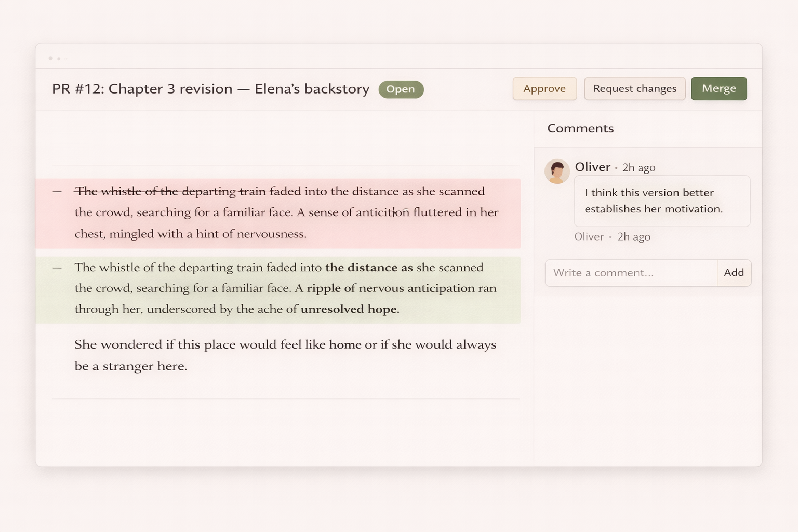Viewport: 798px width, 532px height.
Task: Click the Request changes button
Action: (x=634, y=88)
